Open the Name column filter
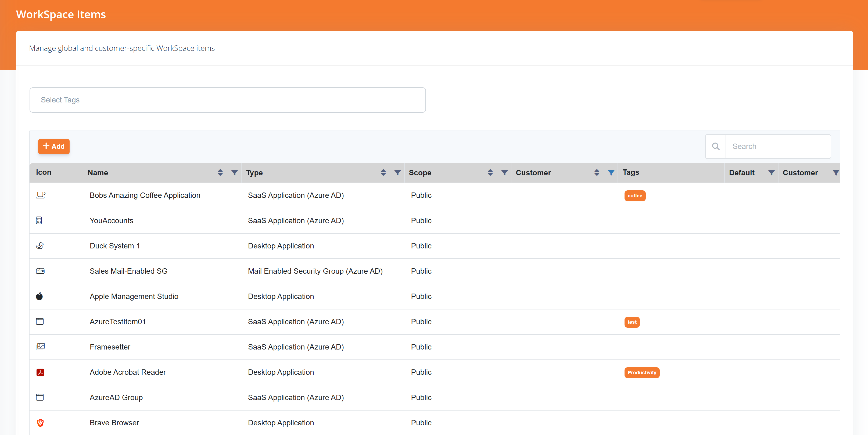This screenshot has width=868, height=435. (x=235, y=173)
